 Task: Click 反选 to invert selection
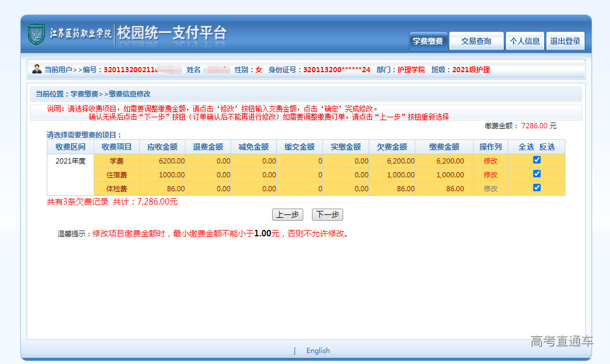click(x=546, y=147)
